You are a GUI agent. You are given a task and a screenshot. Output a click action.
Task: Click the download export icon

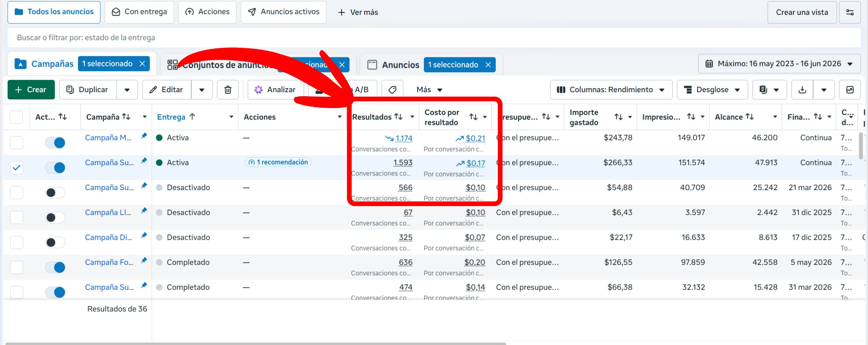(x=802, y=90)
